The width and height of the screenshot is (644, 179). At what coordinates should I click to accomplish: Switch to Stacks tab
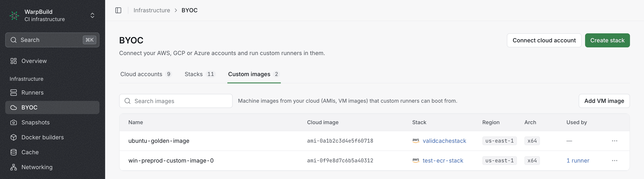coord(200,74)
